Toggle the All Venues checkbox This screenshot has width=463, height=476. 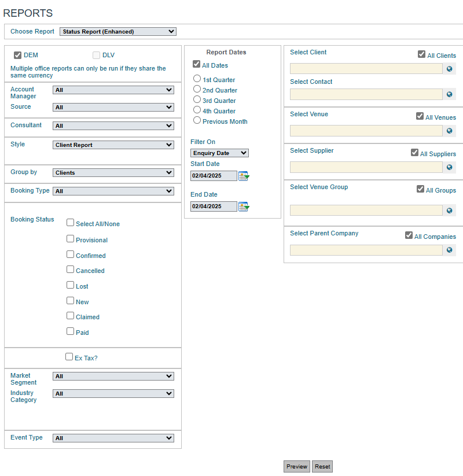click(420, 116)
